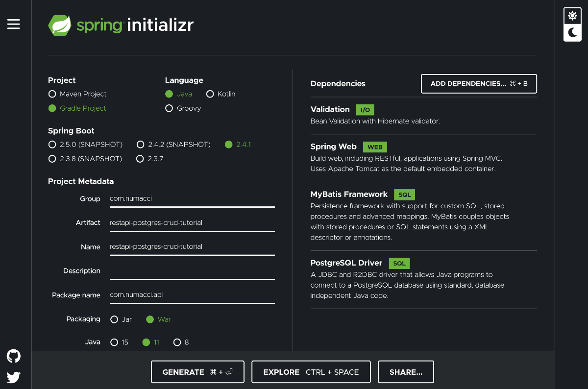This screenshot has width=588, height=389.
Task: Focus the Group input field
Action: 192,199
